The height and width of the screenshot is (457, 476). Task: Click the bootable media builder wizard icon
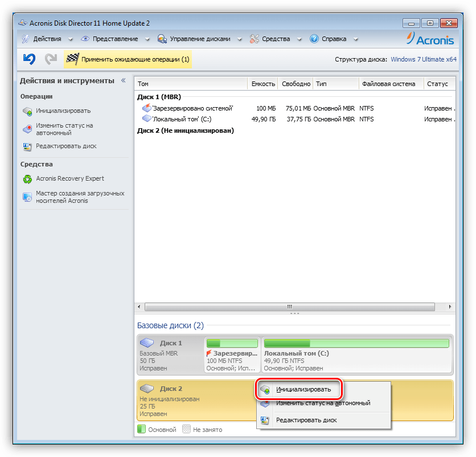click(x=27, y=197)
